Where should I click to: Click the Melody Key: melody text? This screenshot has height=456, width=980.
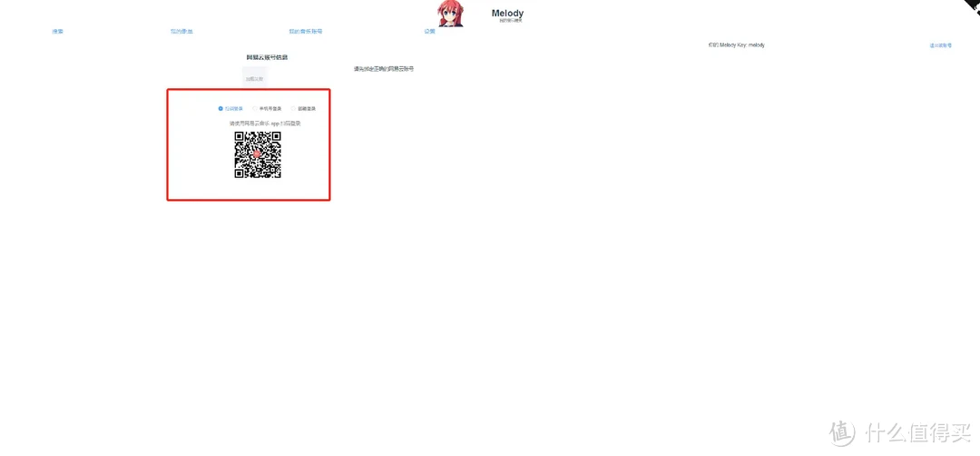(x=736, y=45)
